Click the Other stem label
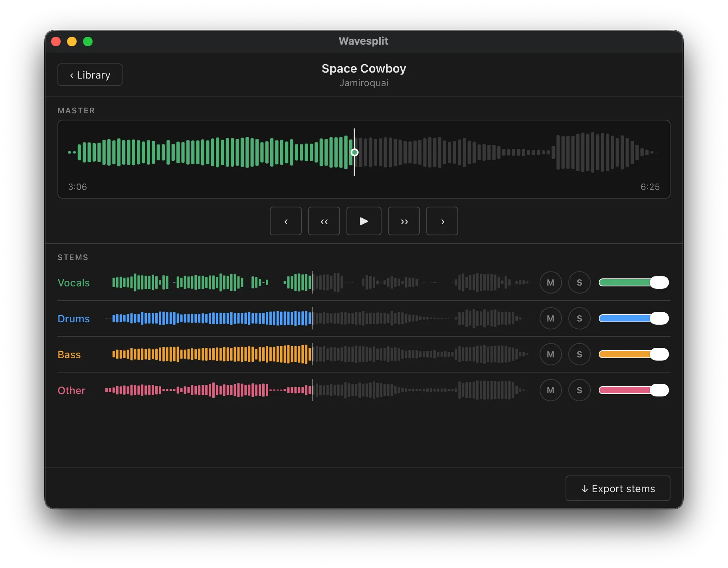This screenshot has width=728, height=568. (71, 390)
